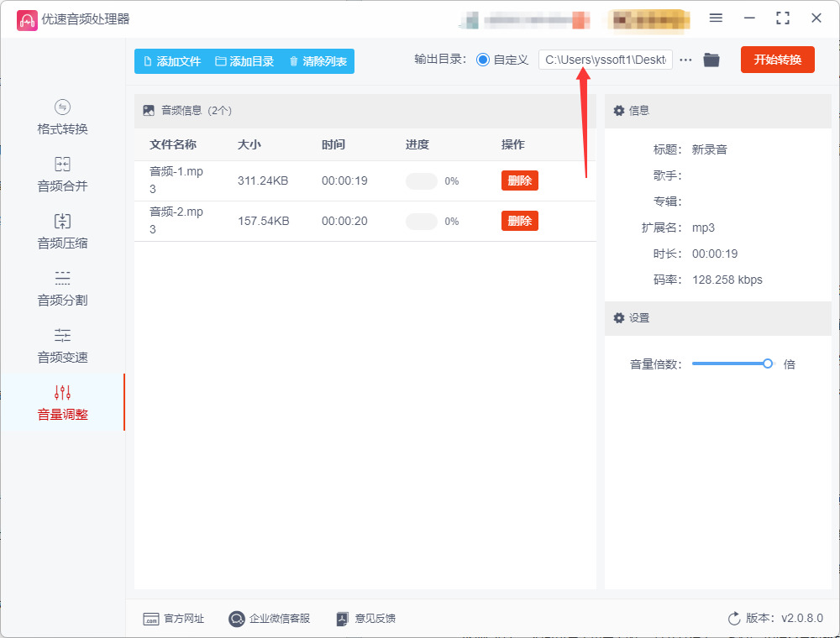Open the 音频压缩 audio compress icon

tap(62, 221)
